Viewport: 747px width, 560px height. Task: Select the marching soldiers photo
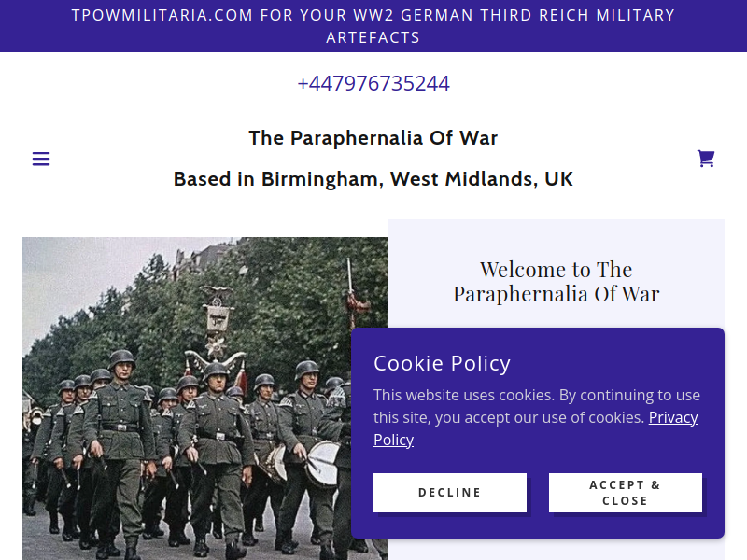[205, 399]
